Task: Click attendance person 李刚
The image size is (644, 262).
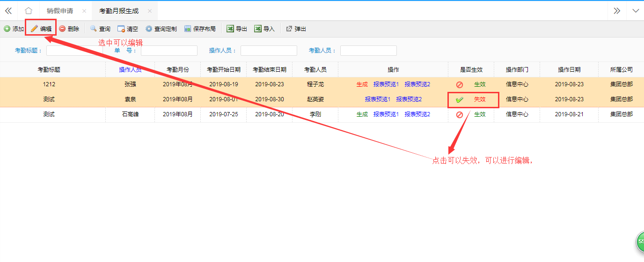Action: point(315,114)
